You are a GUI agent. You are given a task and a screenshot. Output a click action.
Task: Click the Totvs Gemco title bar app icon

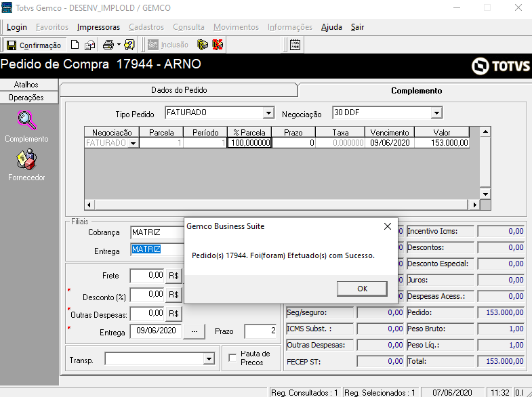click(x=7, y=7)
